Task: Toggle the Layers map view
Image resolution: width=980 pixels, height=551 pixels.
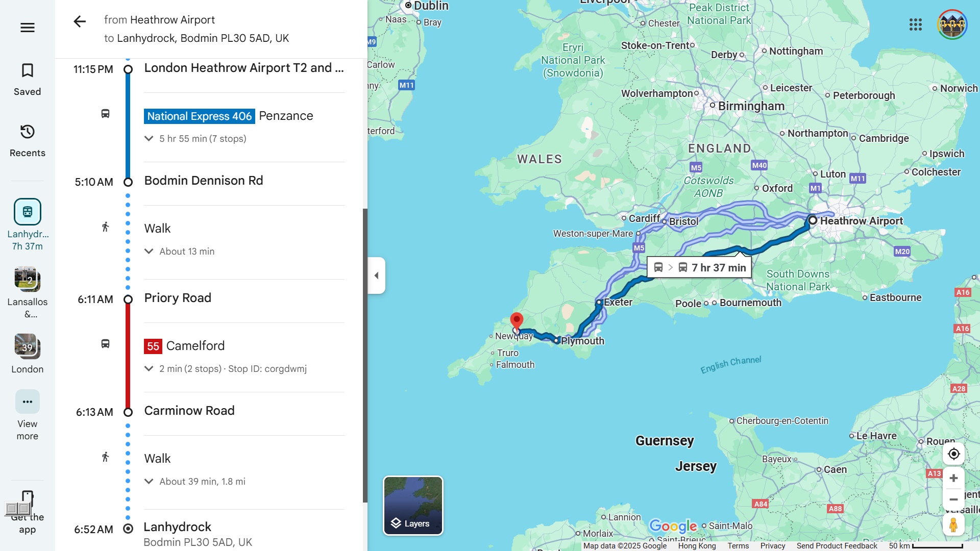Action: [413, 506]
